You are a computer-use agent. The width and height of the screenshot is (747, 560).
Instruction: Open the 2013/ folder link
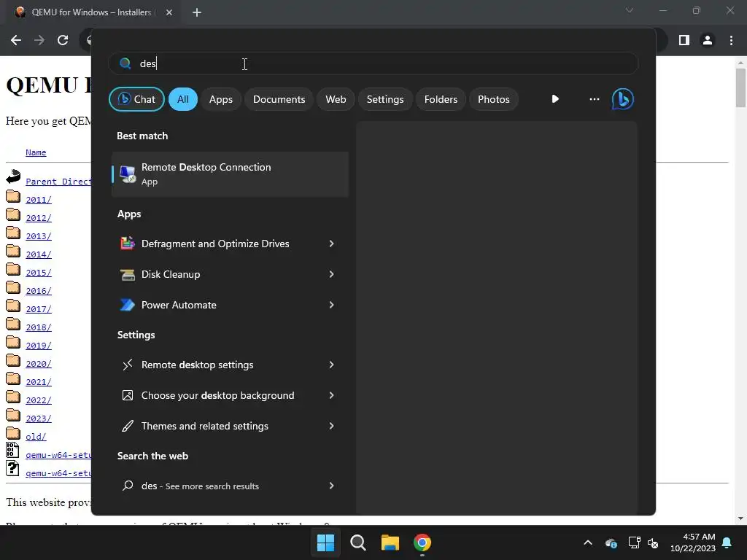[x=39, y=236]
